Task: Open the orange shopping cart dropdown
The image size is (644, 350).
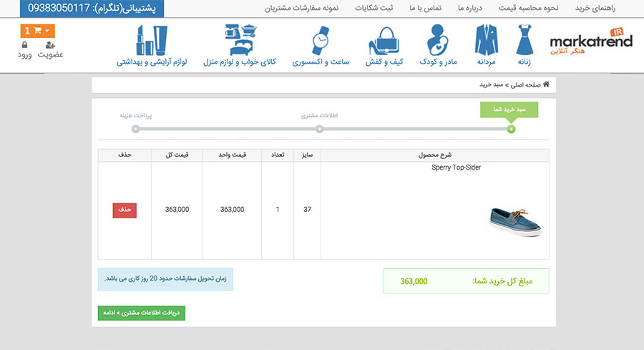Action: pos(39,31)
